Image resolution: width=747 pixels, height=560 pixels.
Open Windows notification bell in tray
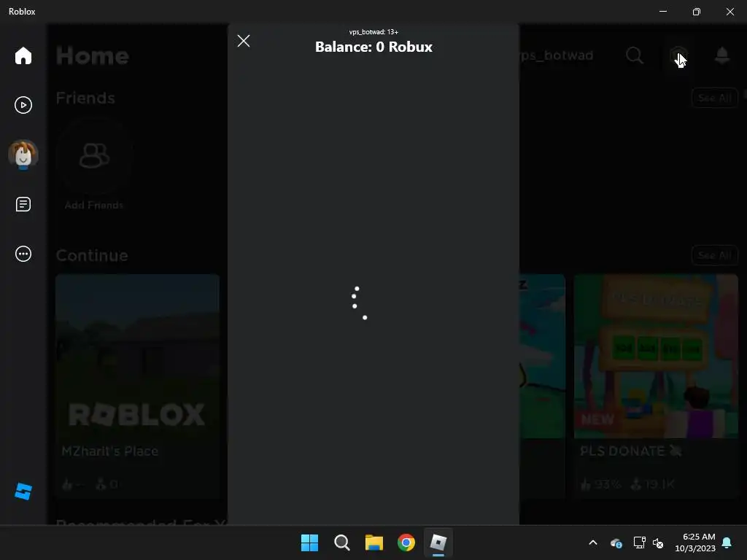[727, 542]
